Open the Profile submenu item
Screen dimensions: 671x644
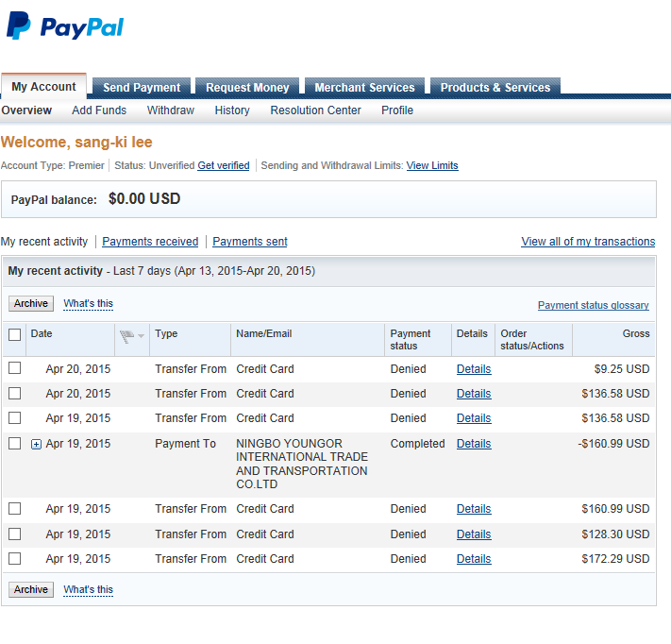pos(397,110)
